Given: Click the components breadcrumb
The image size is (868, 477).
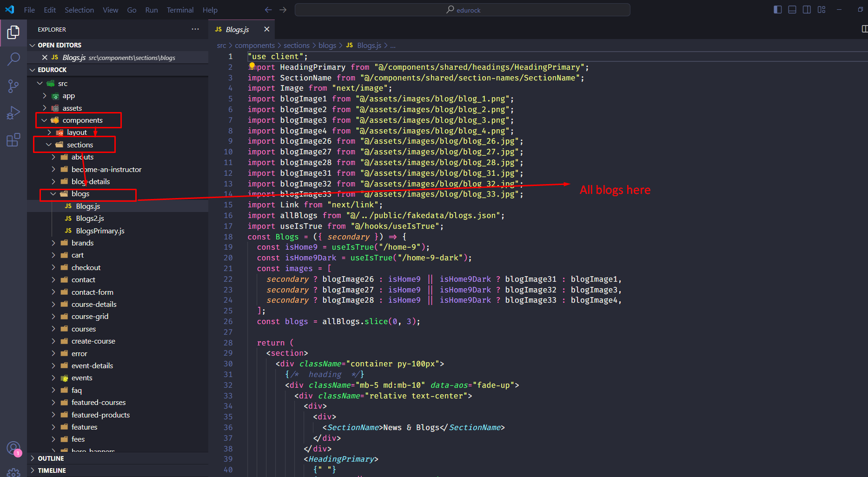Looking at the screenshot, I should click(255, 45).
